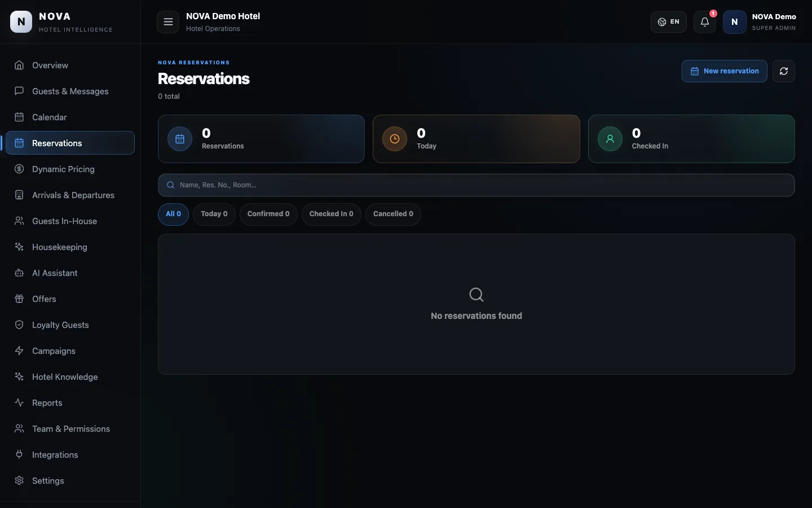The height and width of the screenshot is (508, 812).
Task: Create a New reservation
Action: pos(725,71)
